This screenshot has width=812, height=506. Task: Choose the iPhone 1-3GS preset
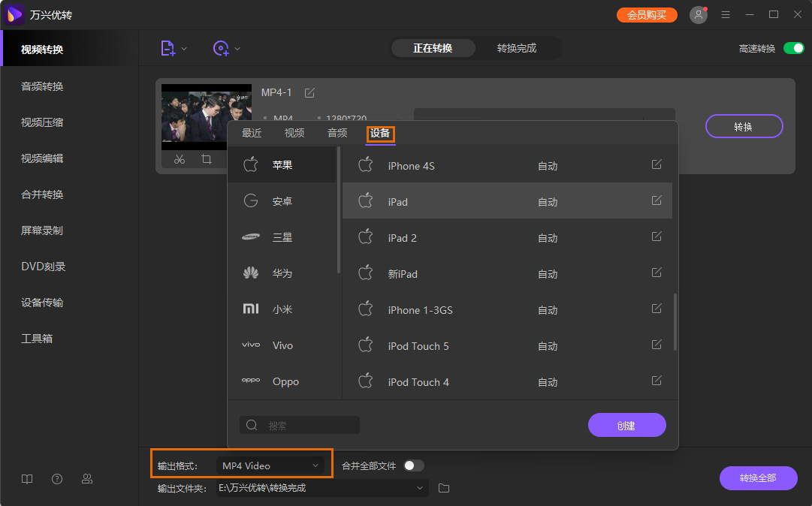pyautogui.click(x=507, y=309)
